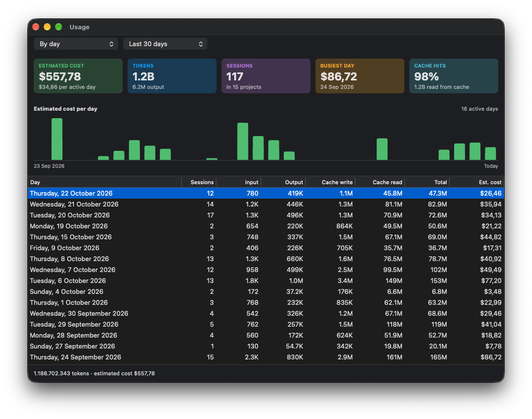The image size is (532, 419).
Task: Click the 149M cache read cell
Action: tap(394, 280)
